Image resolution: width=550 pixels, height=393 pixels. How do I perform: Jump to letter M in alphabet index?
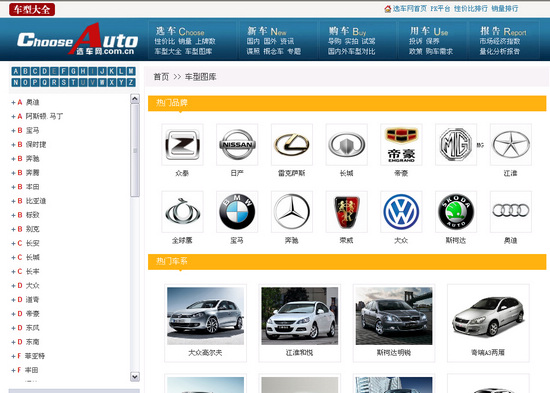tap(131, 71)
